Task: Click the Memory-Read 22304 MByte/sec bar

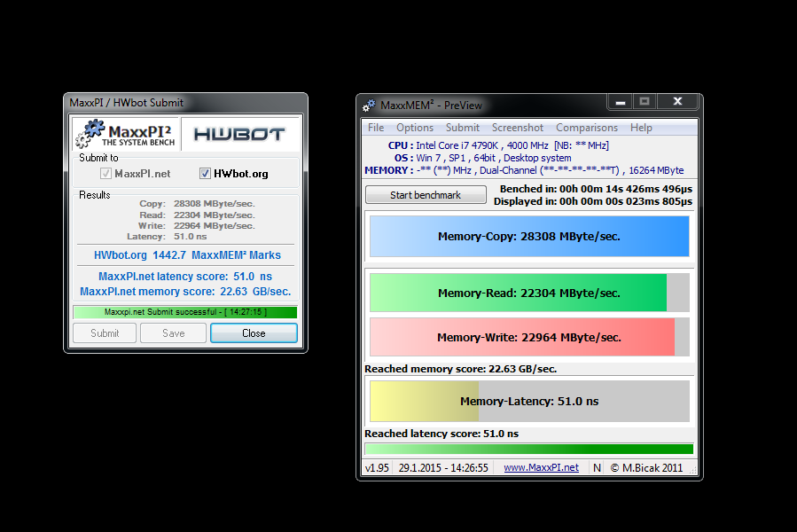Action: coord(529,293)
